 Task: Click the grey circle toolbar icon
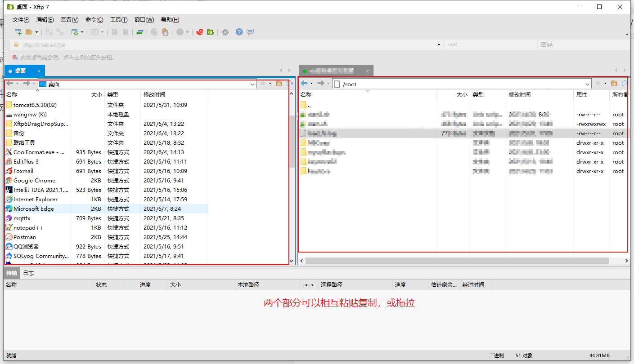pos(180,32)
